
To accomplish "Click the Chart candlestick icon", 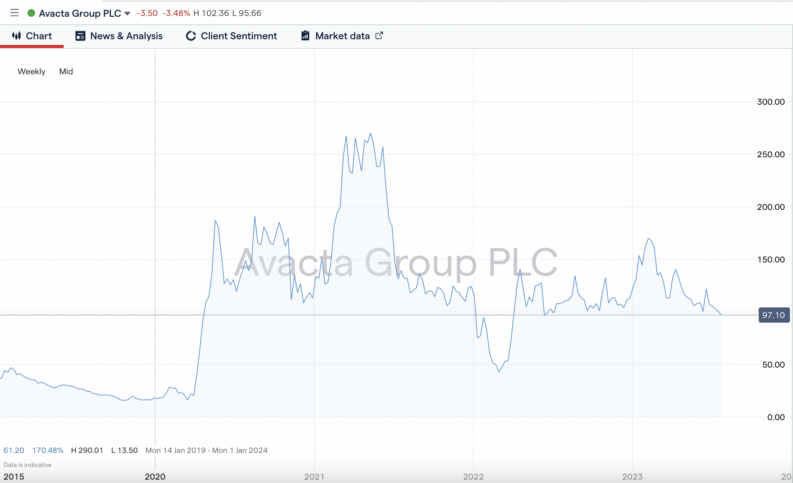I will tap(16, 36).
